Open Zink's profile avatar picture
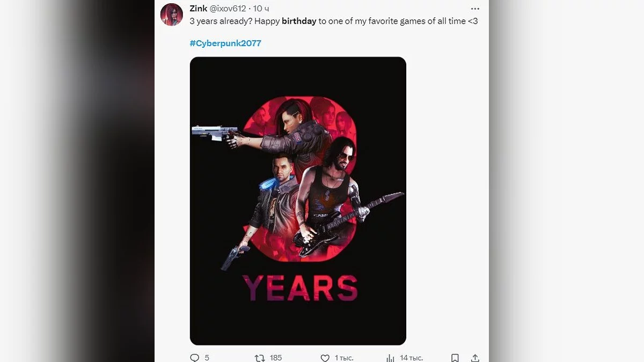The height and width of the screenshot is (362, 644). 172,14
